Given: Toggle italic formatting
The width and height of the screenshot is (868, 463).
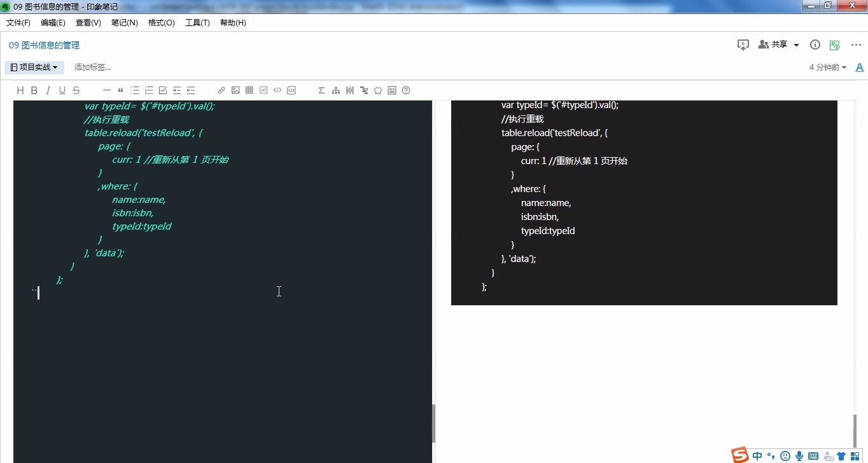Looking at the screenshot, I should pos(48,90).
